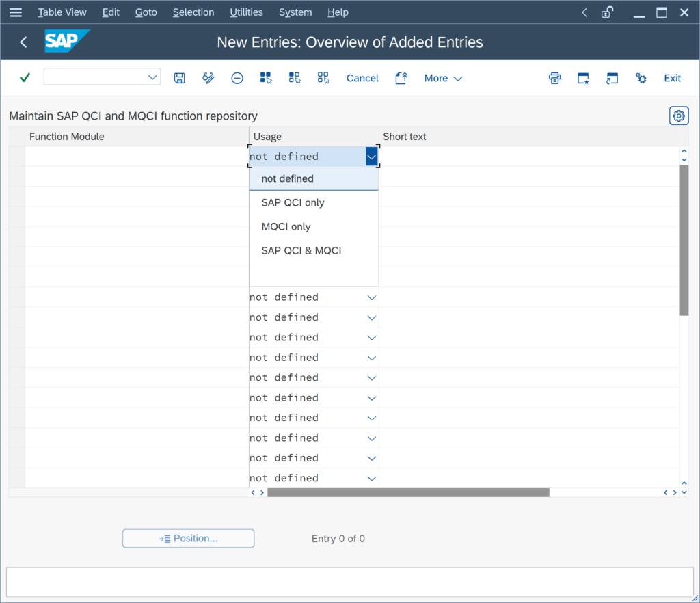
Task: Click the first row's Function Module field
Action: pos(137,157)
